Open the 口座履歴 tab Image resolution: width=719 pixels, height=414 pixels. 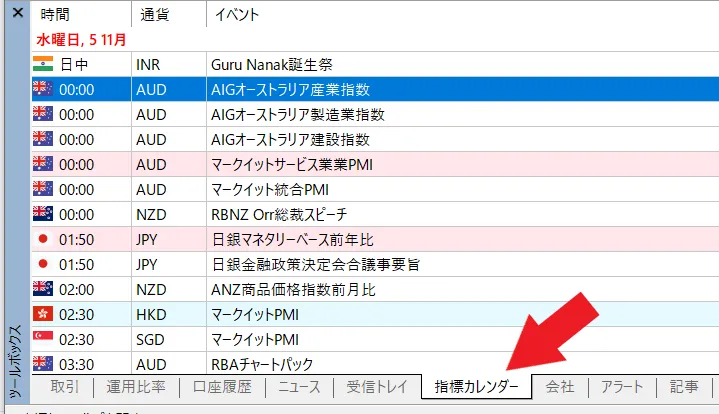(x=222, y=387)
